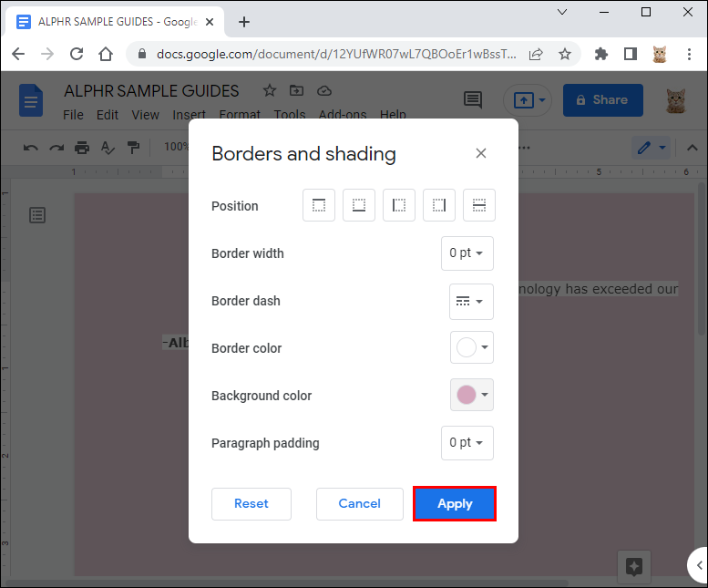The width and height of the screenshot is (708, 588).
Task: Select the between-paragraphs border position
Action: (x=479, y=205)
